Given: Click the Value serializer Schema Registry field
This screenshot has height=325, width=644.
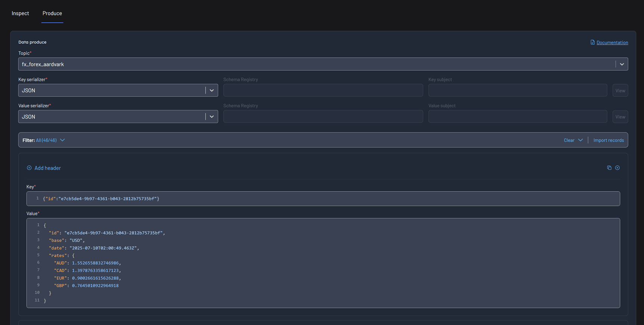Looking at the screenshot, I should pyautogui.click(x=323, y=117).
